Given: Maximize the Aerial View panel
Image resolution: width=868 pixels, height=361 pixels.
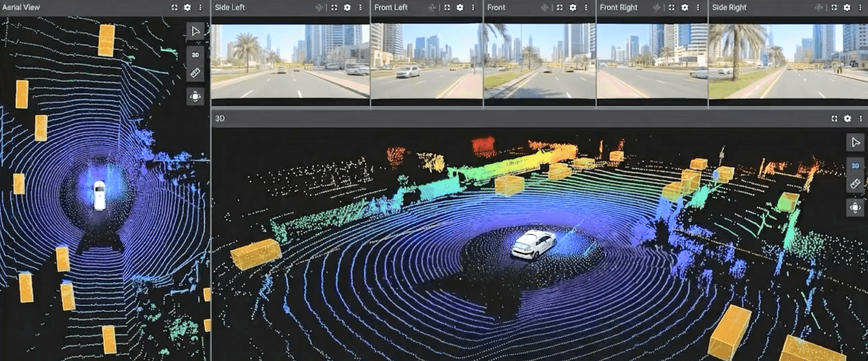Looking at the screenshot, I should click(x=175, y=8).
